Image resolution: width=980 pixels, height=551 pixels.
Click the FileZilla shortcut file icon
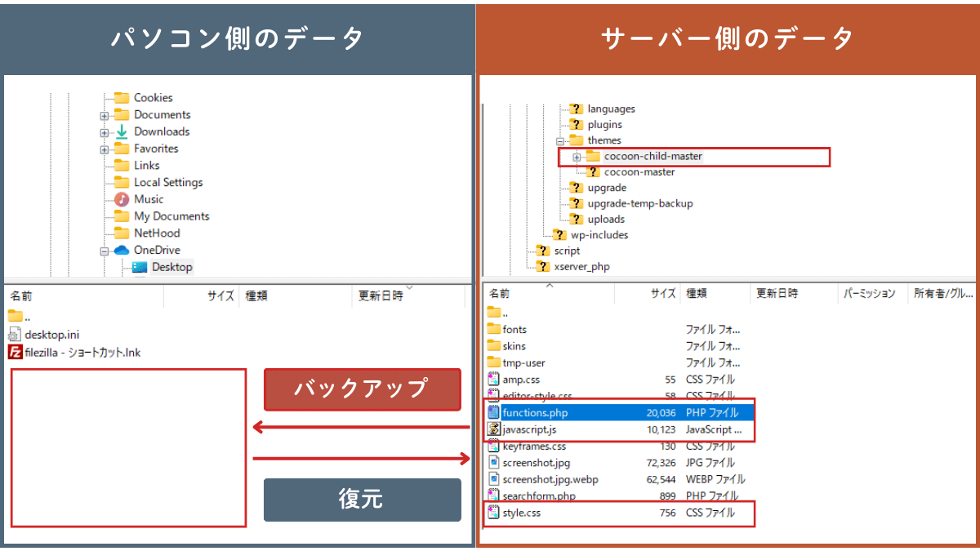click(15, 353)
